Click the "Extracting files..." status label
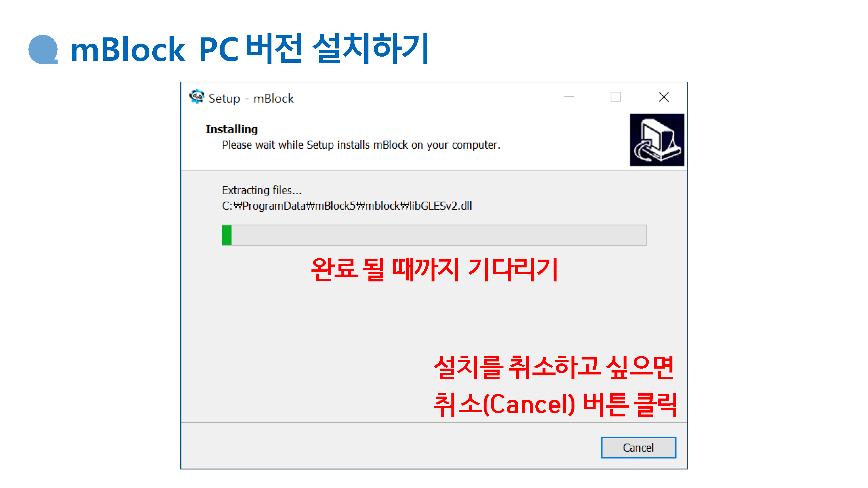Viewport: 868px width, 488px height. [x=262, y=190]
